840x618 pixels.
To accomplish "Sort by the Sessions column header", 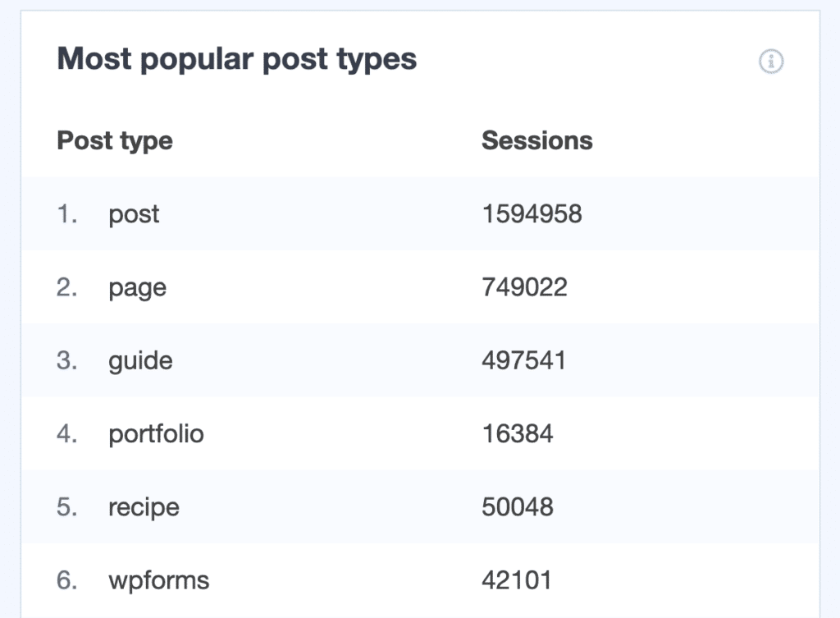I will (536, 140).
